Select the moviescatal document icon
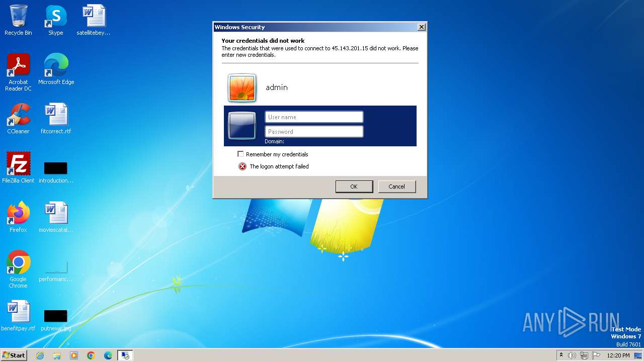 56,217
